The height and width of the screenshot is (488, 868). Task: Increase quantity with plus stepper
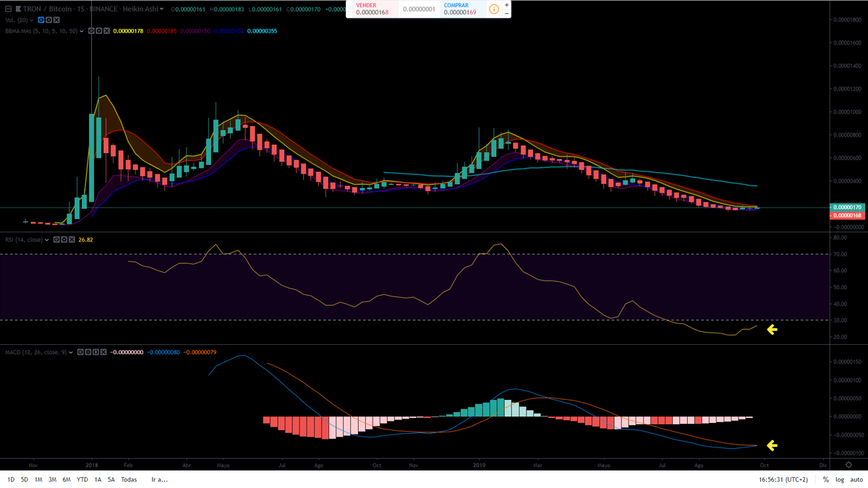pos(506,5)
